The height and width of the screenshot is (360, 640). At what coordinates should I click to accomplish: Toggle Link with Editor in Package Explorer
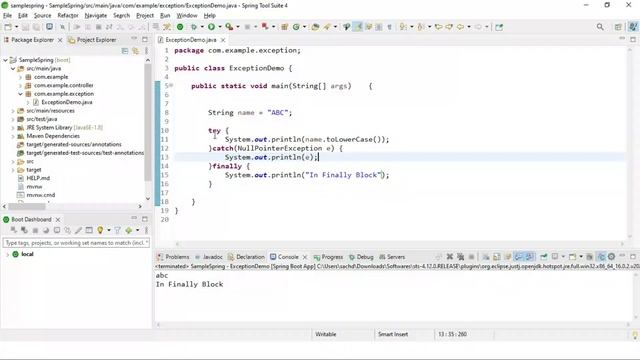(x=136, y=51)
